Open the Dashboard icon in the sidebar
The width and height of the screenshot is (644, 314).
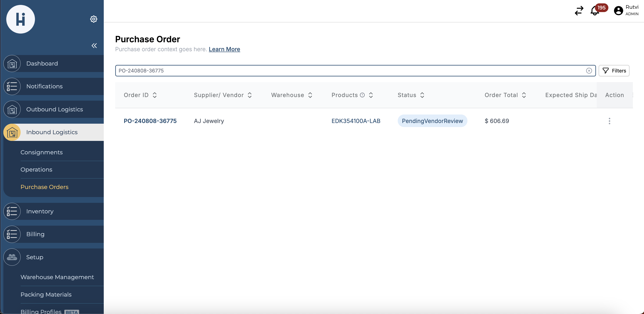point(12,63)
